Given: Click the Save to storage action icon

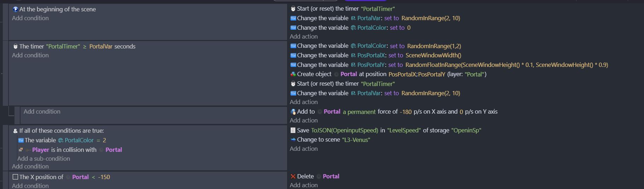Looking at the screenshot, I should pyautogui.click(x=293, y=131).
